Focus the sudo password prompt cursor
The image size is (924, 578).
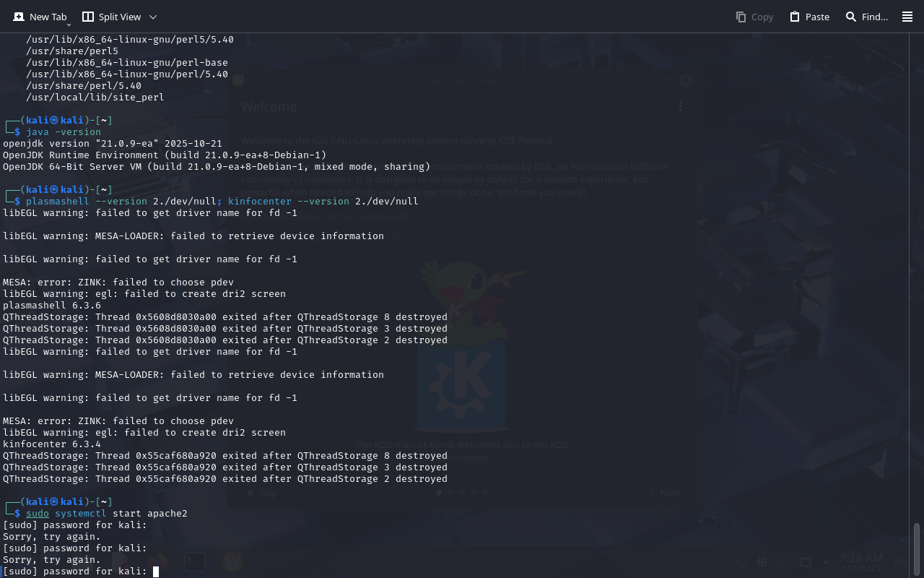tap(156, 571)
